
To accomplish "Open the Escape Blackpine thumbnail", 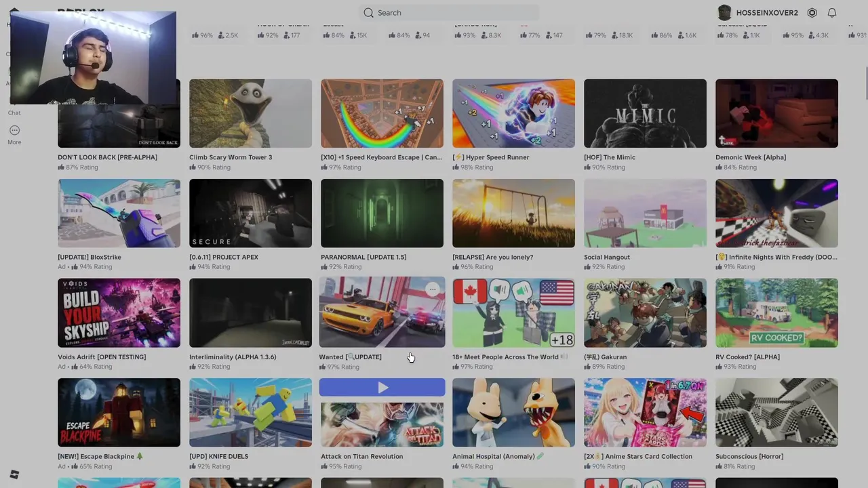I will point(119,413).
